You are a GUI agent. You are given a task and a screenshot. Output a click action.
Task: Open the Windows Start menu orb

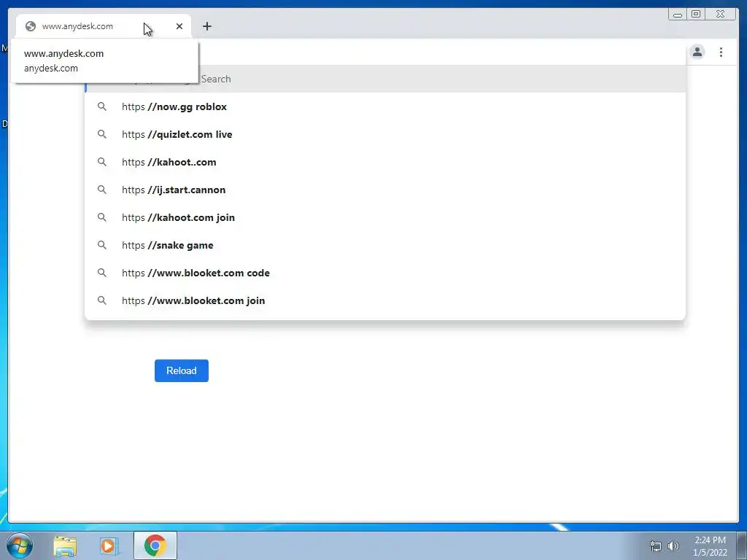pyautogui.click(x=20, y=545)
